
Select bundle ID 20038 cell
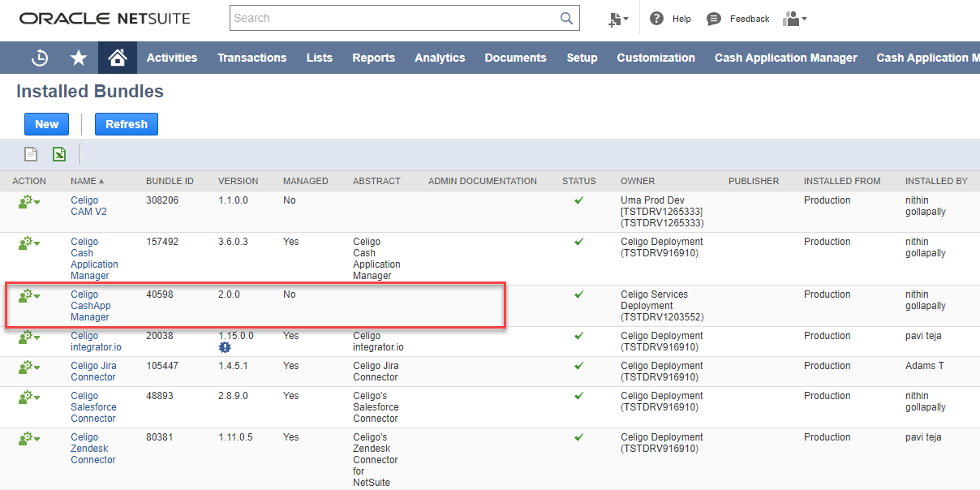coord(159,336)
